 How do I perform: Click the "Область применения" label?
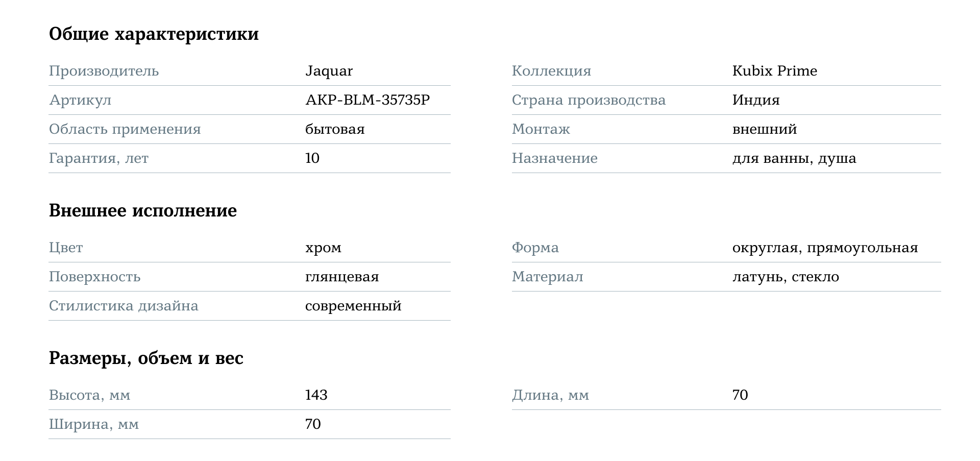(125, 129)
